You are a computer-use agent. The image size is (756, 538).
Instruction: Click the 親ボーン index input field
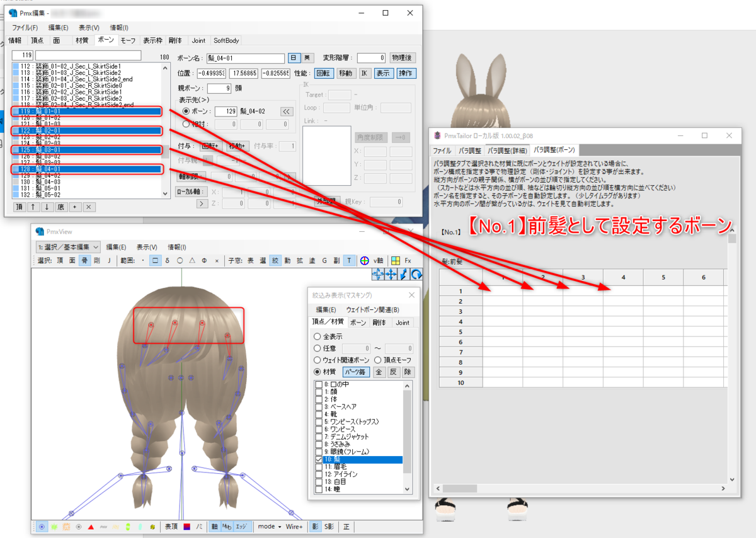[x=219, y=88]
